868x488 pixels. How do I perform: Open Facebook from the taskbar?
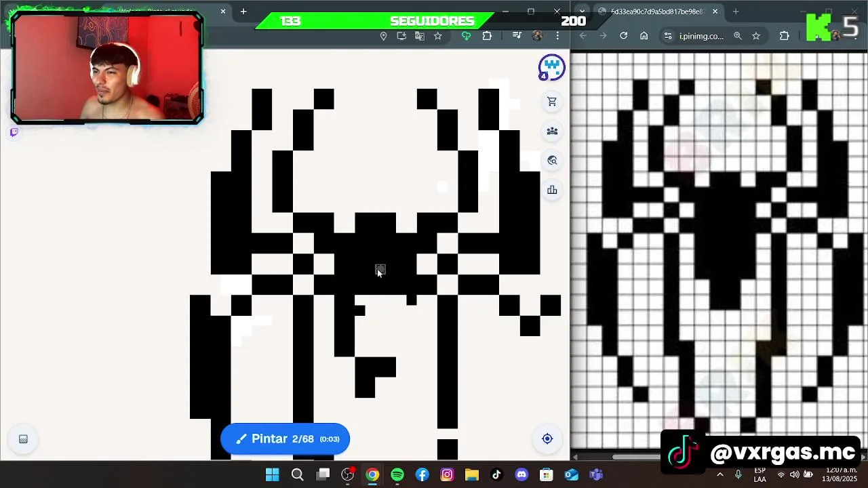pos(422,474)
